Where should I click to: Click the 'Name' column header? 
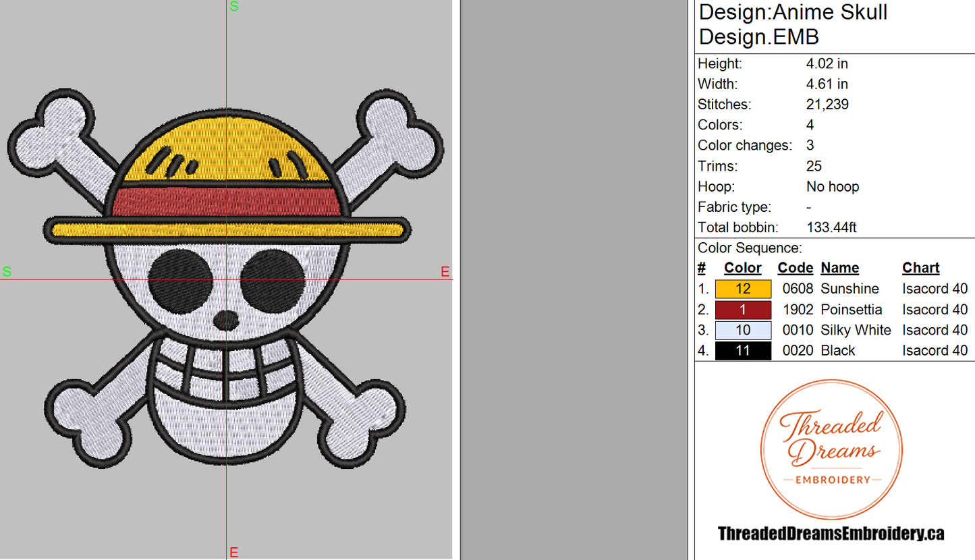(840, 268)
